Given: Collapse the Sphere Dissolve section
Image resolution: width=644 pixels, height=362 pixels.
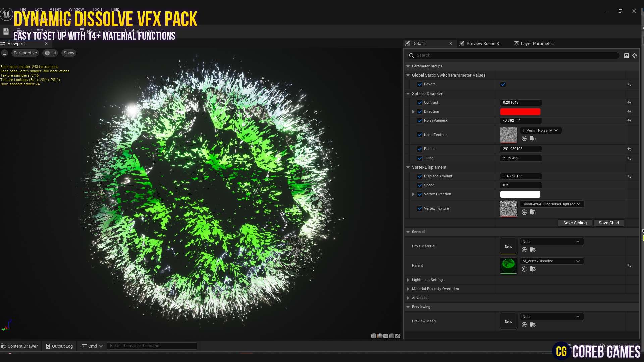Looking at the screenshot, I should pyautogui.click(x=408, y=94).
